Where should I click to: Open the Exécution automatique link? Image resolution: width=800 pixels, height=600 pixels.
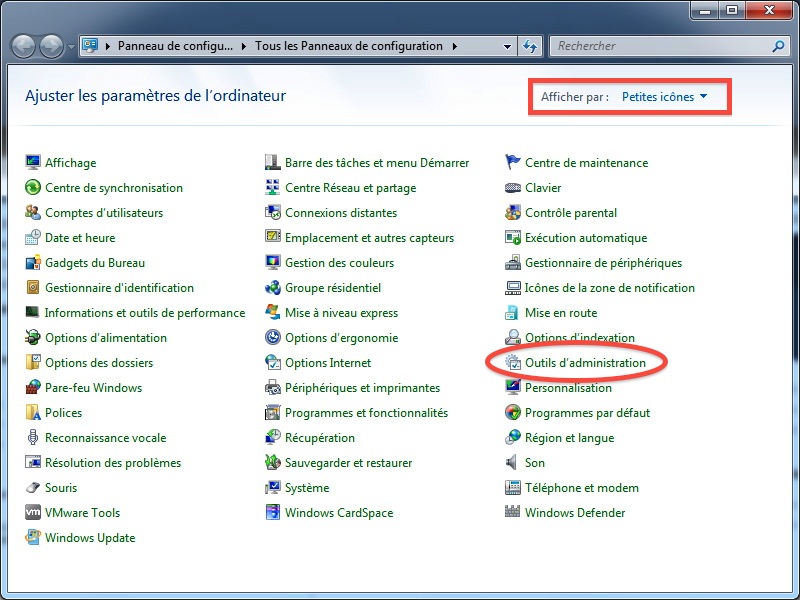[586, 237]
